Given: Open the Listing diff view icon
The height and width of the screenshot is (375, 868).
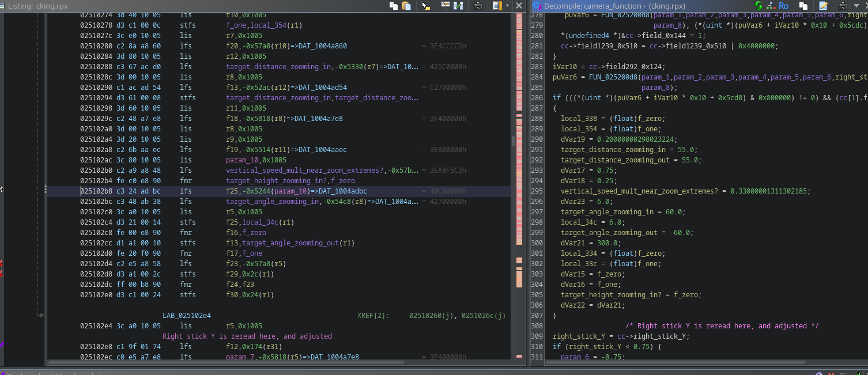Looking at the screenshot, I should tap(458, 6).
